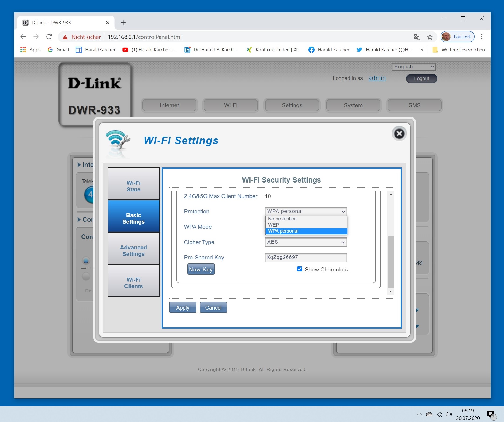The width and height of the screenshot is (504, 422).
Task: Toggle Show Characters checkbox
Action: pos(299,269)
